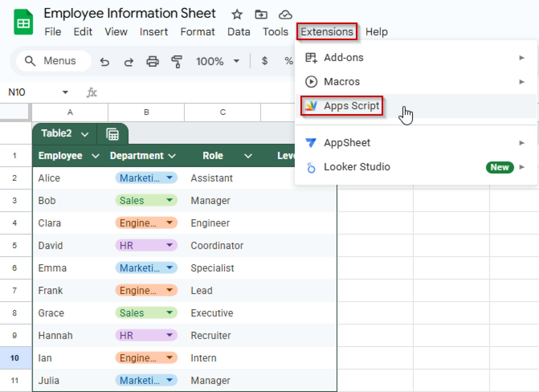This screenshot has width=539, height=392.
Task: Click the undo icon
Action: (104, 61)
